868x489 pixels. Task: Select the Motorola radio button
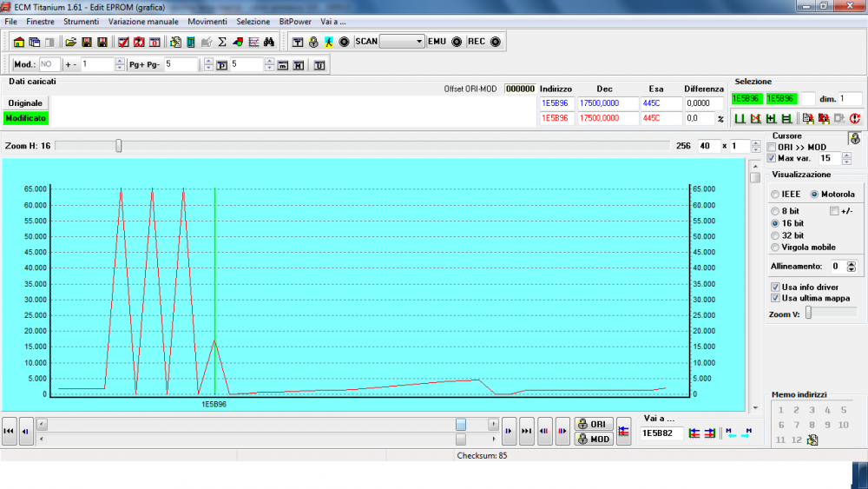pos(814,195)
